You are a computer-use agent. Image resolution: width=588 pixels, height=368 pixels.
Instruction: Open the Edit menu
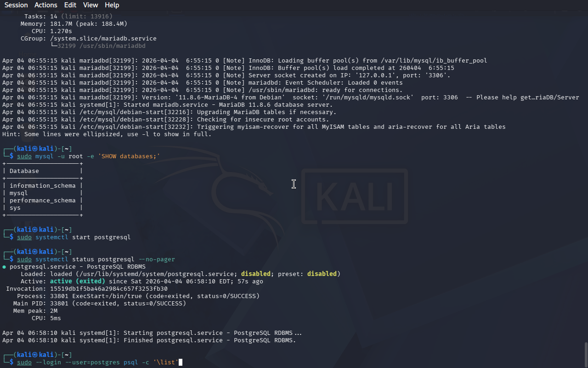point(70,5)
